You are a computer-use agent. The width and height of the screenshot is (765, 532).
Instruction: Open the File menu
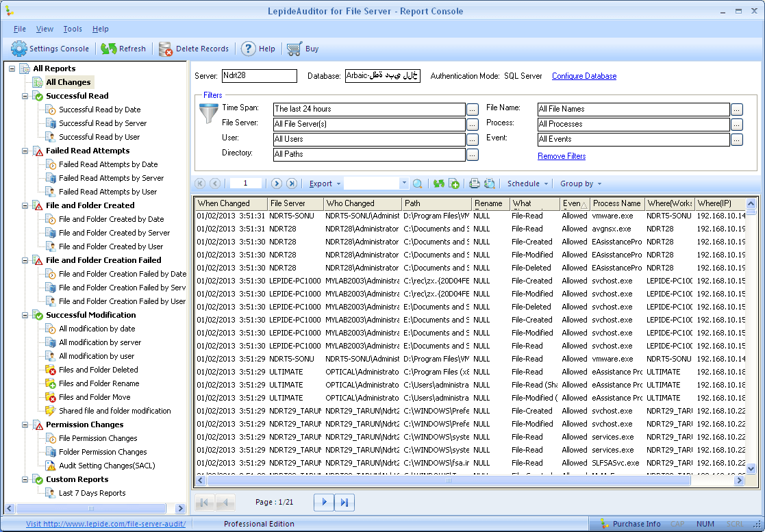(19, 29)
